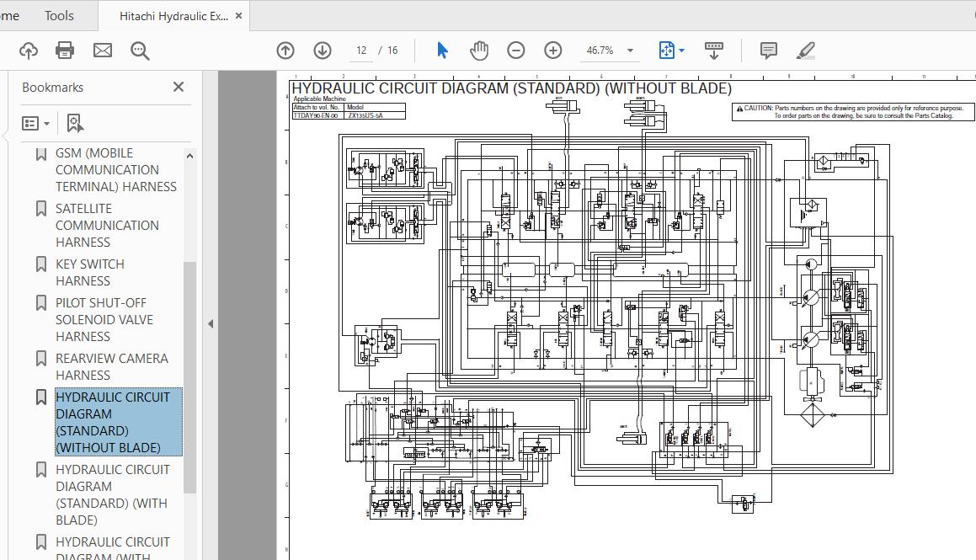Viewport: 976px width, 560px height.
Task: Print the document with printer icon
Action: coord(65,51)
